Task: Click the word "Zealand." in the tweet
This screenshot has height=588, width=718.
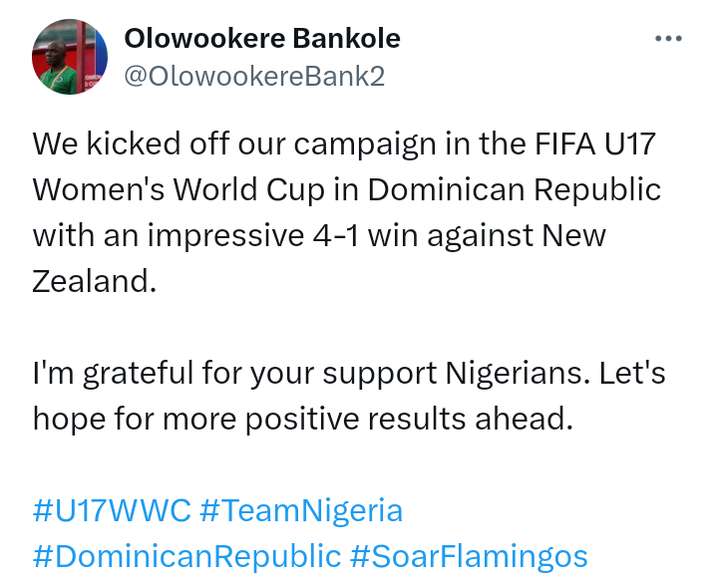Action: (95, 280)
